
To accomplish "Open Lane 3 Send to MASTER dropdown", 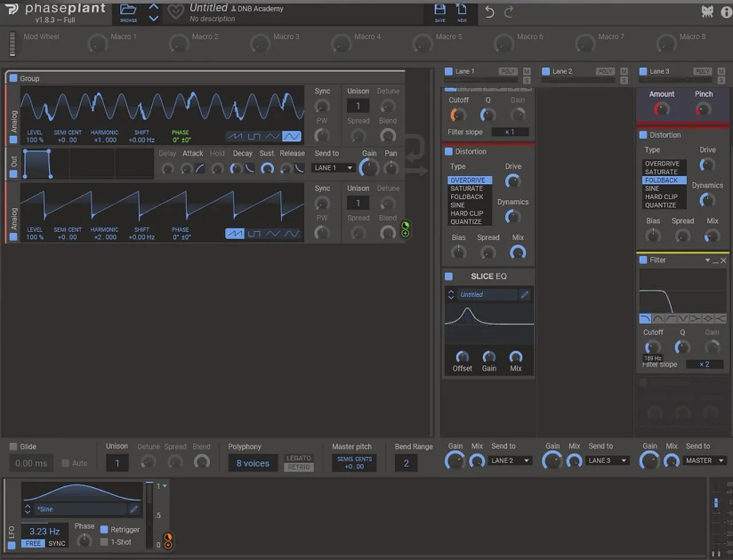I will (706, 460).
